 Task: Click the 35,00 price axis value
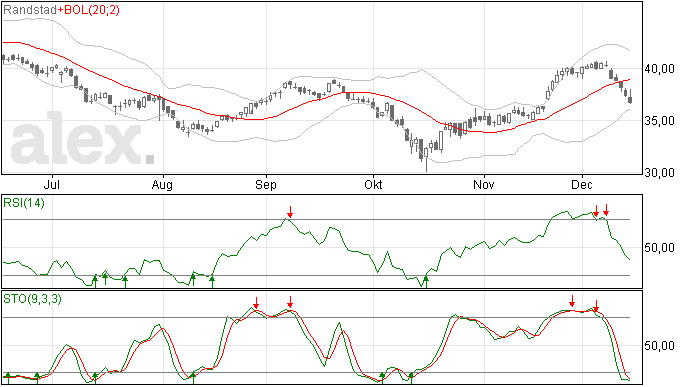pos(659,121)
